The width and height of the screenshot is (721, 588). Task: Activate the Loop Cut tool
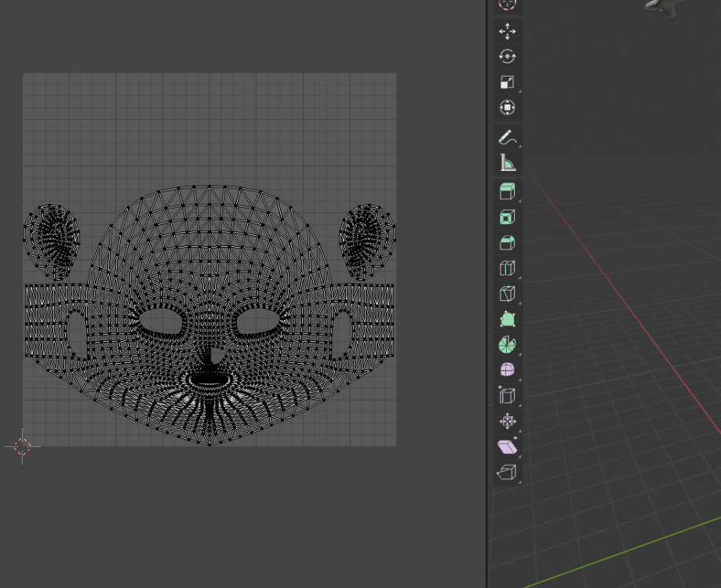click(508, 268)
